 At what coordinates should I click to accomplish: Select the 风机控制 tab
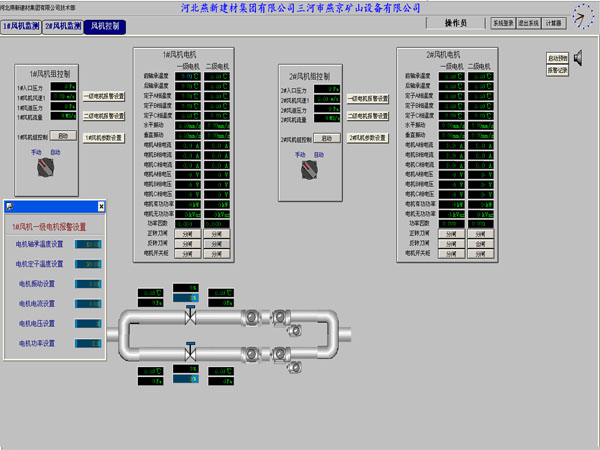pyautogui.click(x=104, y=26)
